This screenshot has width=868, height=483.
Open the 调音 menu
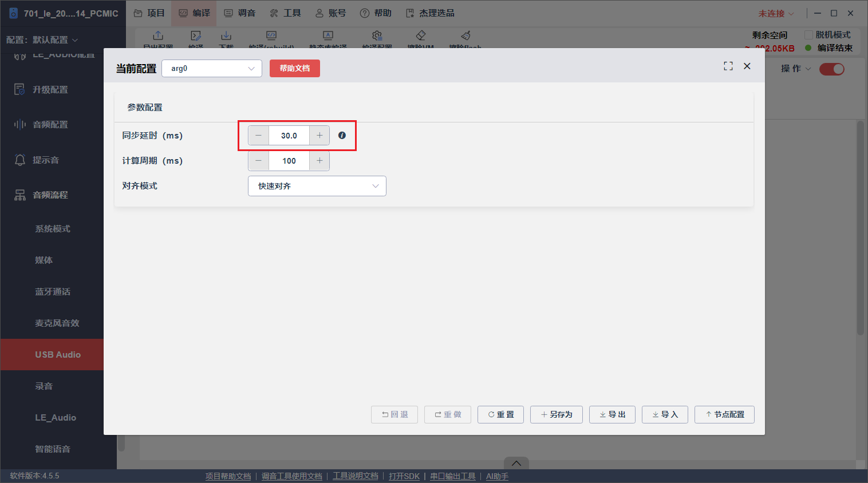tap(240, 13)
